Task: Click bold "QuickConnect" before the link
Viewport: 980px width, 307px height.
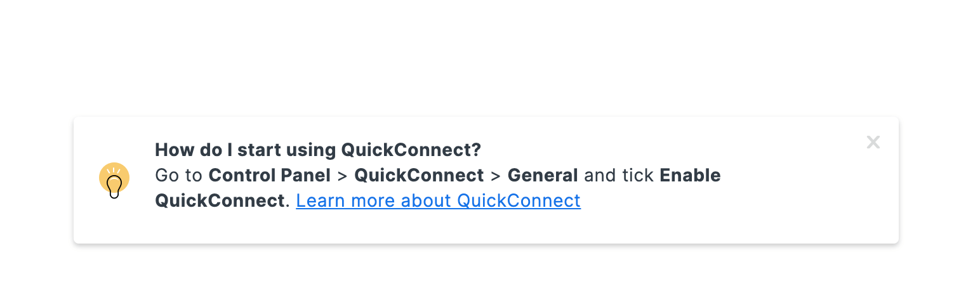Action: (219, 201)
